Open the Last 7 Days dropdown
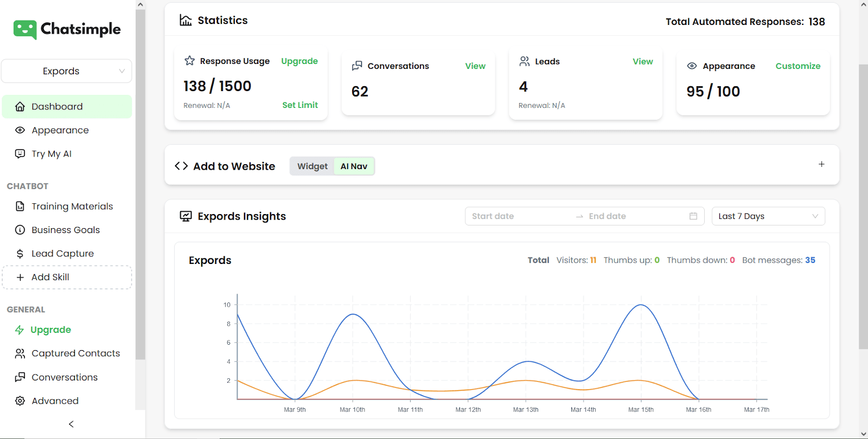Image resolution: width=868 pixels, height=439 pixels. 768,216
